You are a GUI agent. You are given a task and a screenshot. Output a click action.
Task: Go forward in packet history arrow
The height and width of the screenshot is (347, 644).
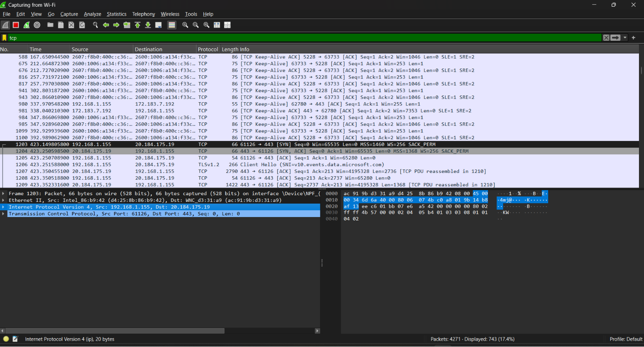pos(116,25)
